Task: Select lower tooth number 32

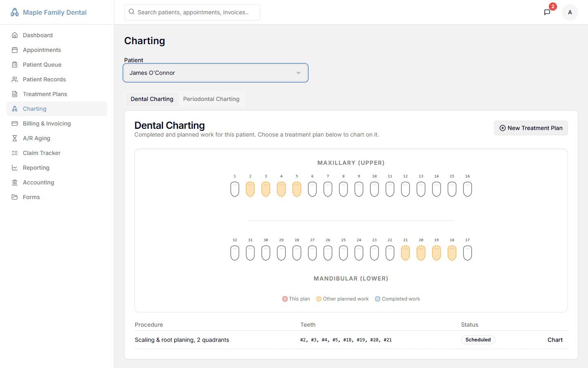Action: point(235,253)
